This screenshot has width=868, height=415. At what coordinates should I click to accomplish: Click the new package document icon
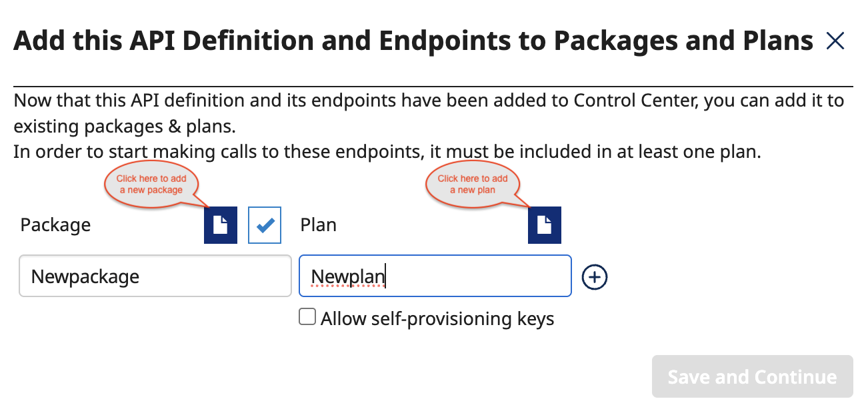[220, 225]
